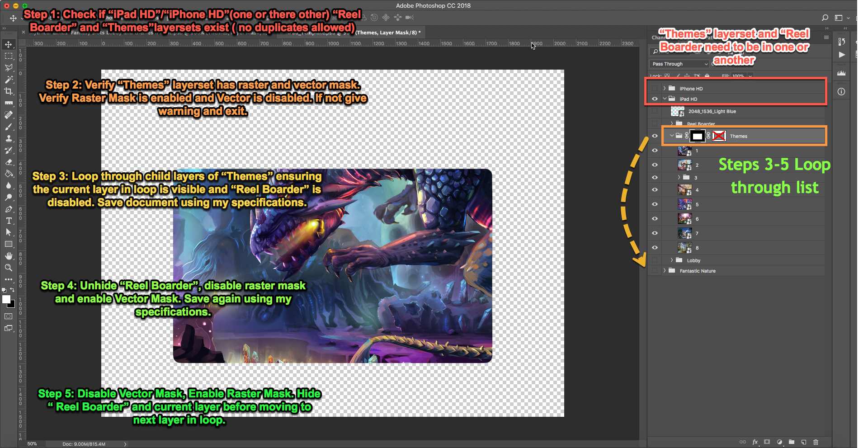Viewport: 868px width, 448px height.
Task: Open the History panel icon
Action: pos(842,42)
